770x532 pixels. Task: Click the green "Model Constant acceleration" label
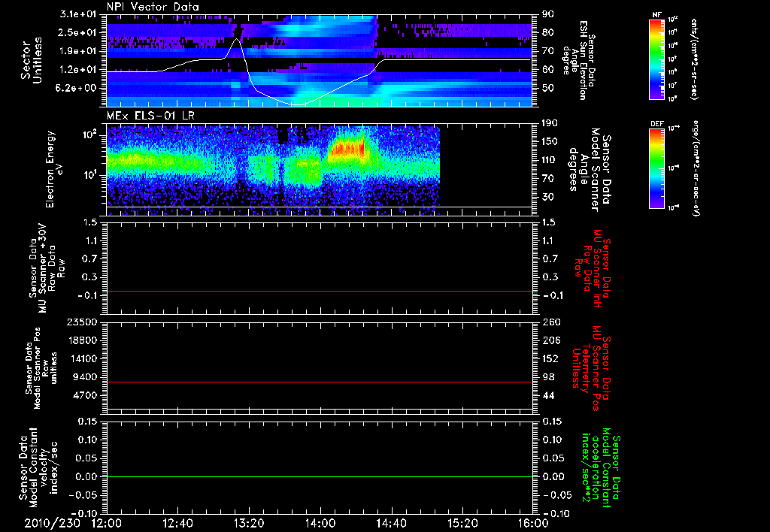coord(600,467)
